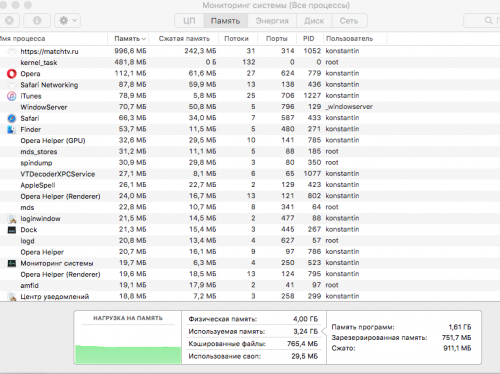The height and width of the screenshot is (374, 500).
Task: Select the kernel_task process
Action: [x=250, y=62]
